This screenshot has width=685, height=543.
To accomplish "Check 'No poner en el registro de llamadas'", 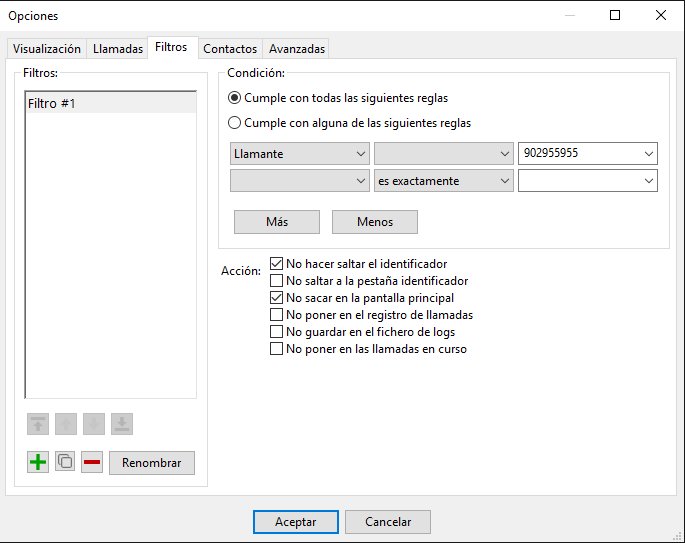I will coord(278,315).
